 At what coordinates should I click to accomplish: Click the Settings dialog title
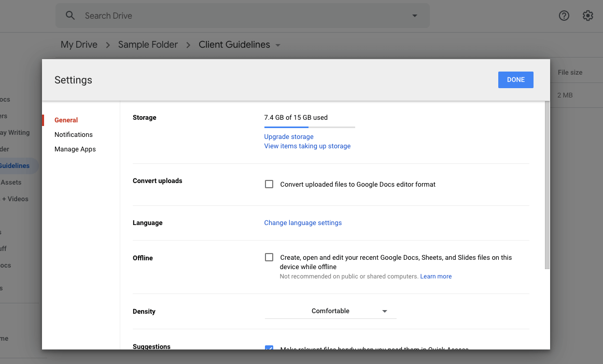coord(73,80)
